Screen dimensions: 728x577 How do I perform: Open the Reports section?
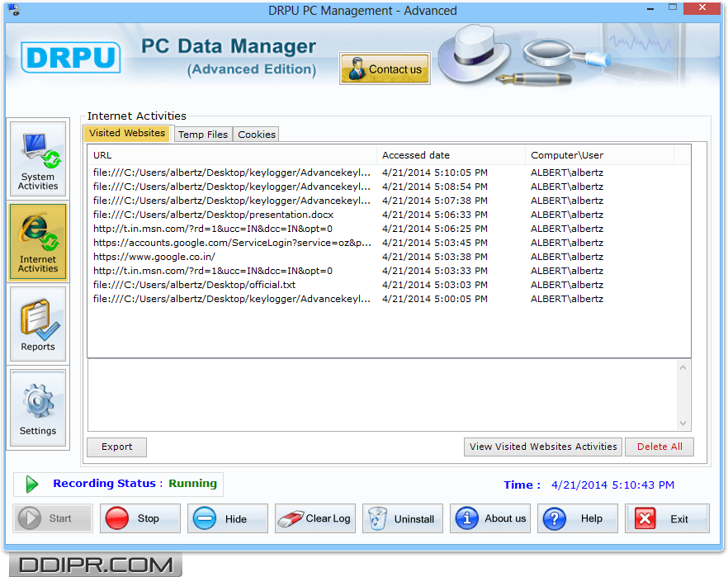click(x=38, y=324)
